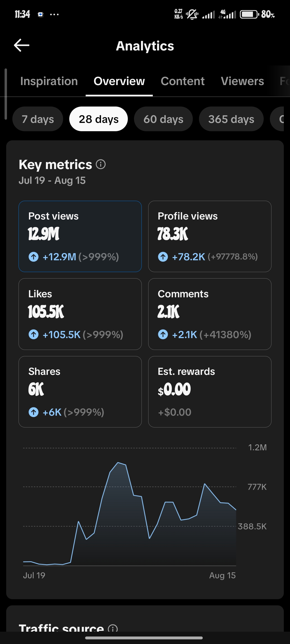Switch to the Inspiration tab
This screenshot has height=644, width=290.
point(49,81)
